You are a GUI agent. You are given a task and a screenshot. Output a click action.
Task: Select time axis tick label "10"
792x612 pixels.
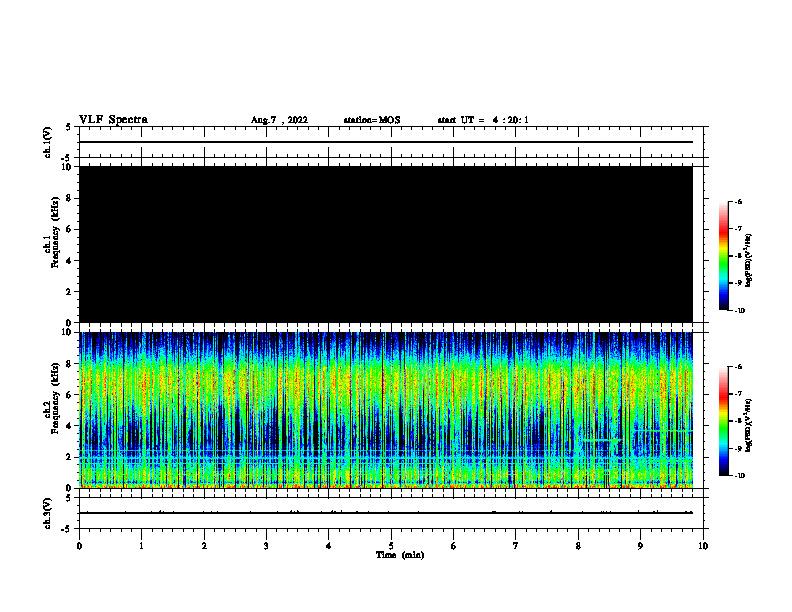pyautogui.click(x=703, y=546)
